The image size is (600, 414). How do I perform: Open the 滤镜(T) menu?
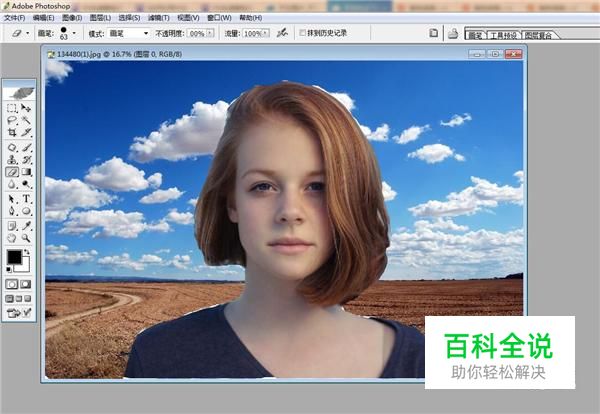click(x=158, y=18)
